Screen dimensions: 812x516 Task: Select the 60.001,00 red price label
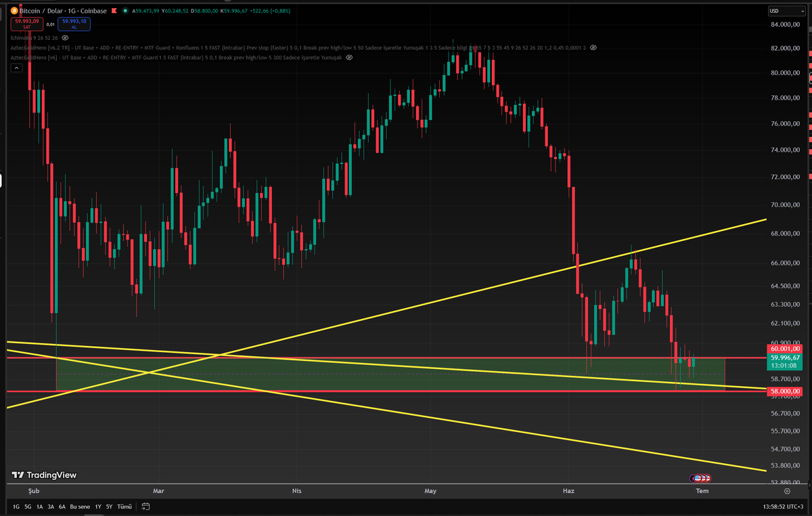(x=786, y=348)
